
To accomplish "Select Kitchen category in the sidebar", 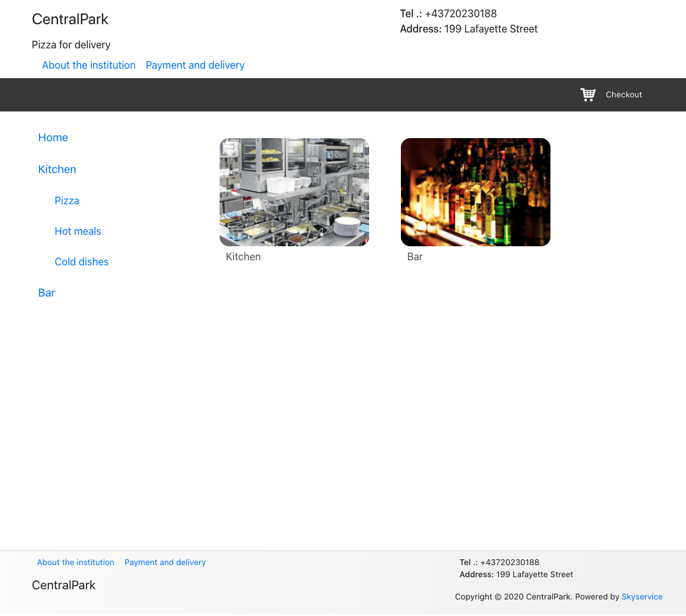I will (57, 169).
